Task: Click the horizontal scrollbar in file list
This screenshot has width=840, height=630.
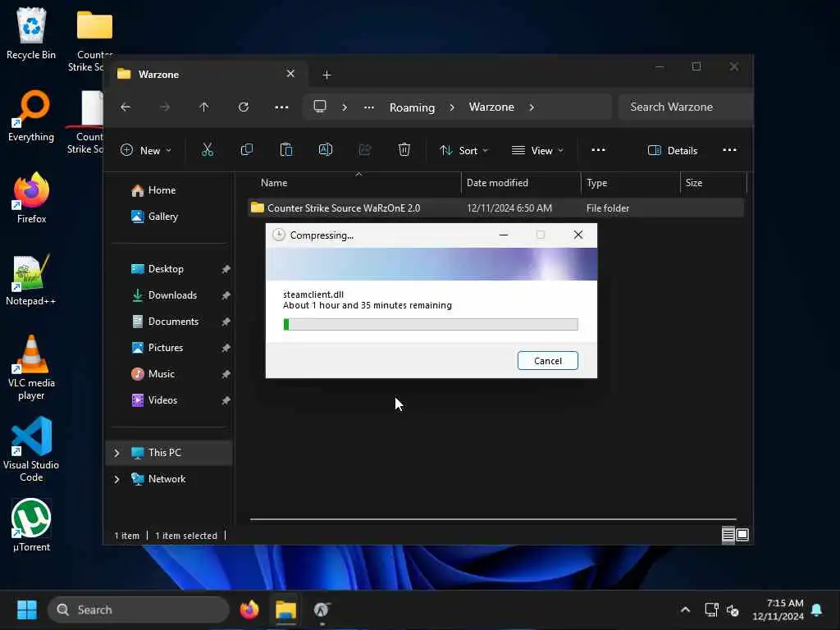Action: (493, 519)
